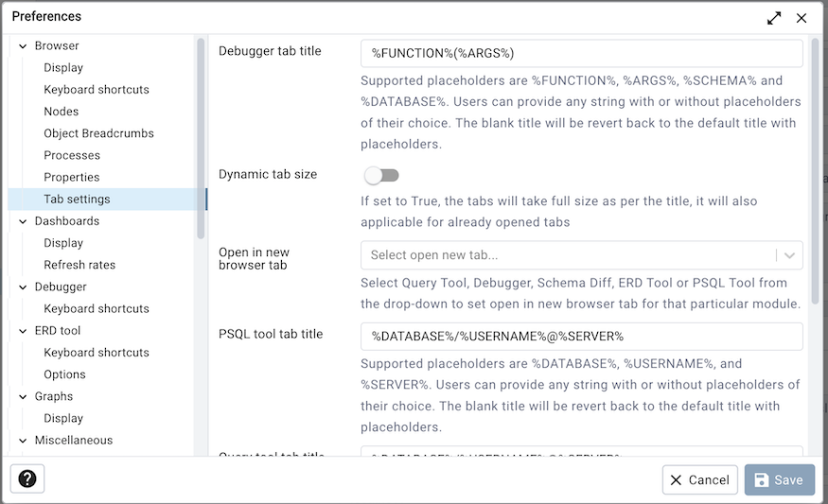Image resolution: width=828 pixels, height=504 pixels.
Task: Open Nodes under Browser
Action: coord(62,112)
